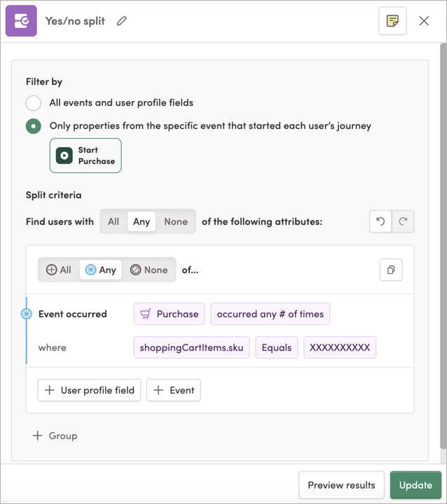Select All events and user profile fields
447x504 pixels.
point(34,103)
